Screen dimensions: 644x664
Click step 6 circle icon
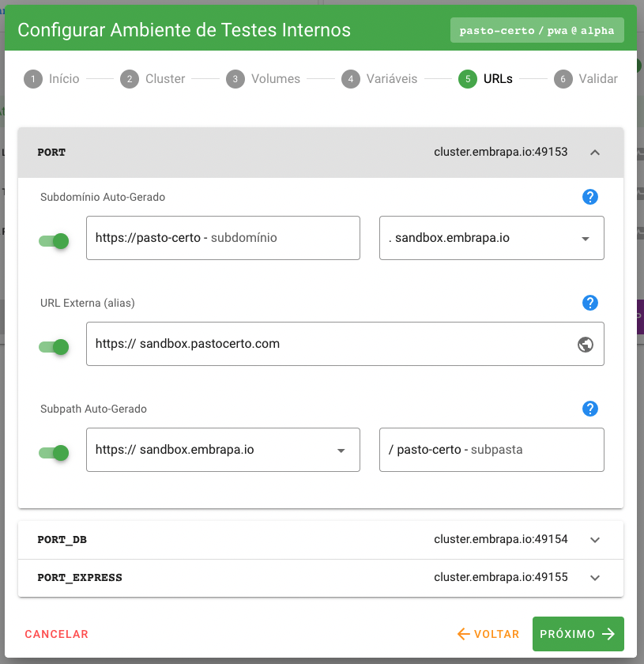pos(563,79)
